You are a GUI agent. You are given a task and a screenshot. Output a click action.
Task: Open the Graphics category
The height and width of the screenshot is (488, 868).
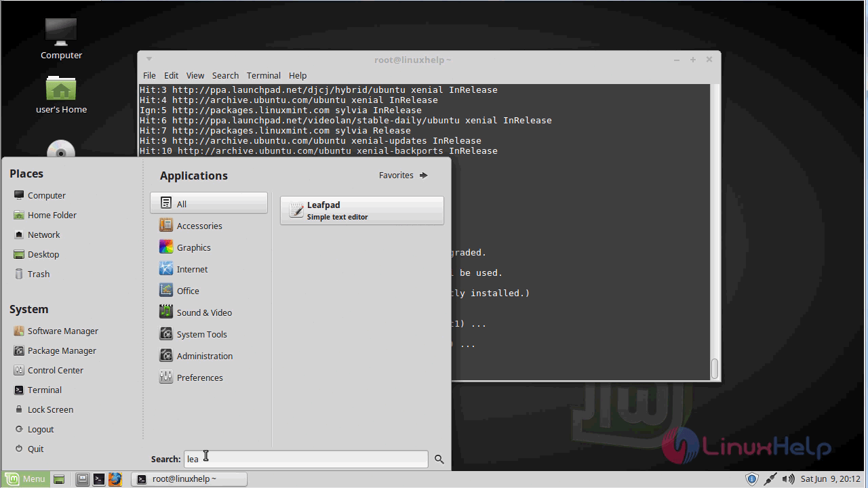[209, 247]
